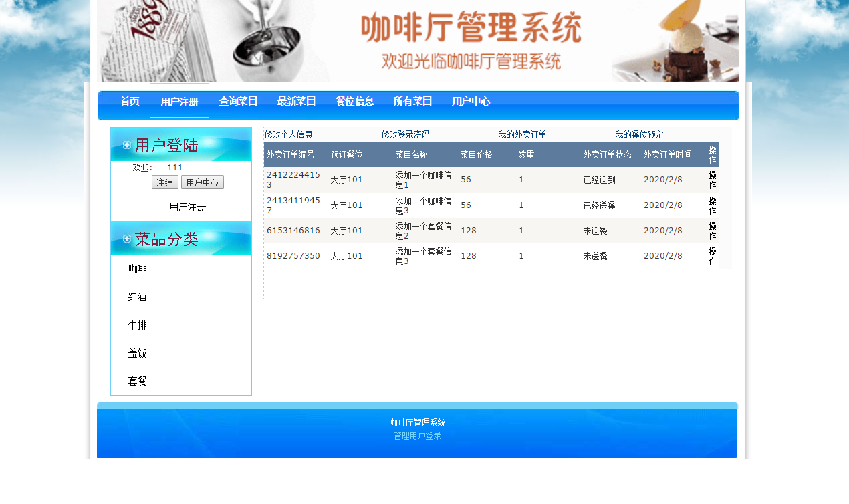This screenshot has height=504, width=849.
Task: Open 餐位信息 navigation item
Action: click(355, 102)
